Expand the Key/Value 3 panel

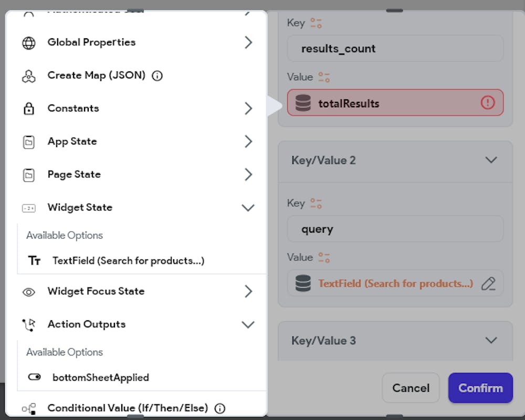pyautogui.click(x=491, y=340)
